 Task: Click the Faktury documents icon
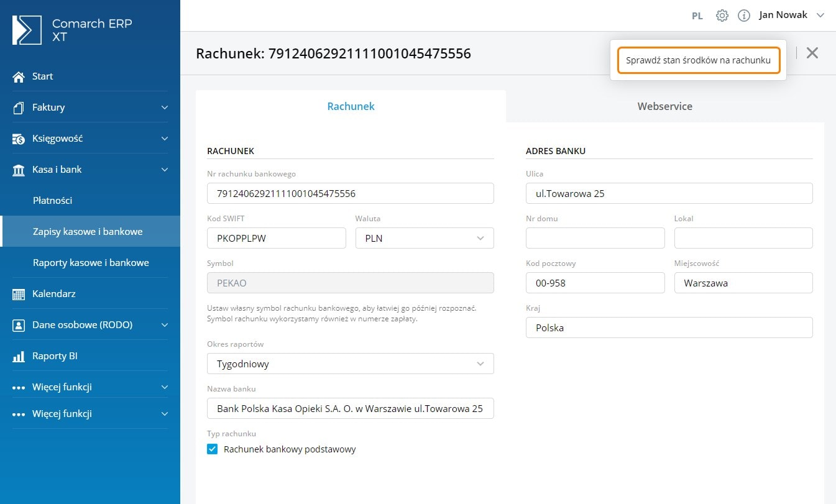19,108
